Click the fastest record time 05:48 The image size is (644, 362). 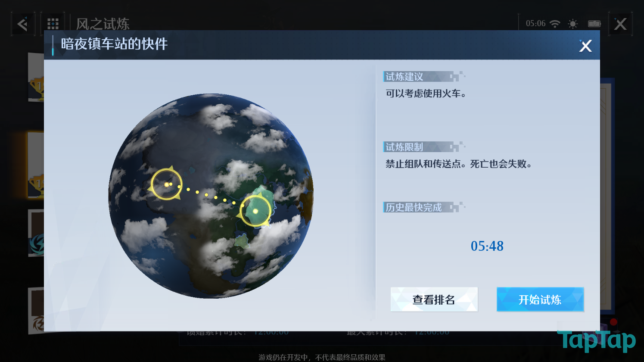pos(487,246)
